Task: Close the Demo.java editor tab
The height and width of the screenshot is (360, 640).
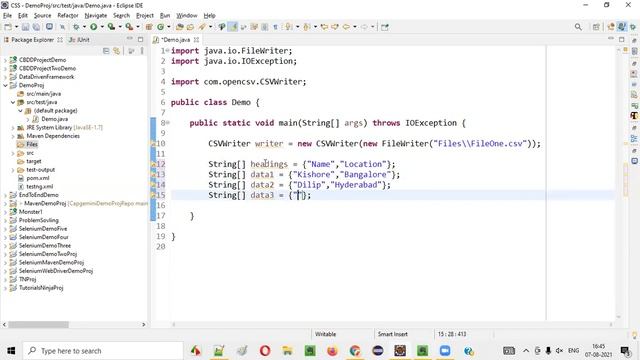Action: pyautogui.click(x=196, y=40)
